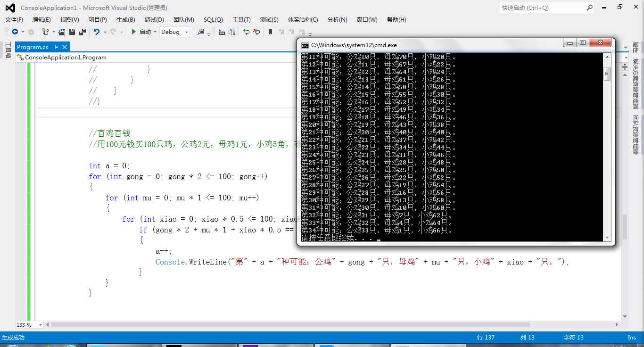This screenshot has height=347, width=644.
Task: Click the Quick Launch magnifier icon
Action: [589, 8]
